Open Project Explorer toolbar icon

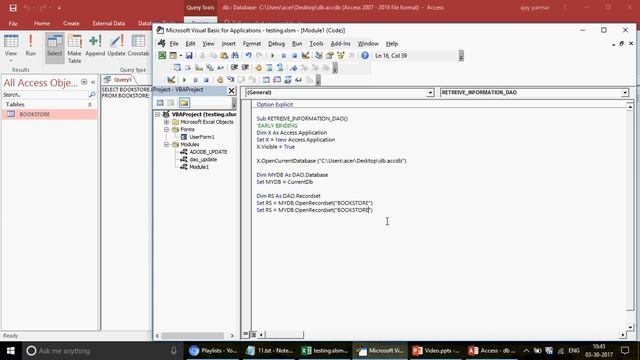point(319,56)
